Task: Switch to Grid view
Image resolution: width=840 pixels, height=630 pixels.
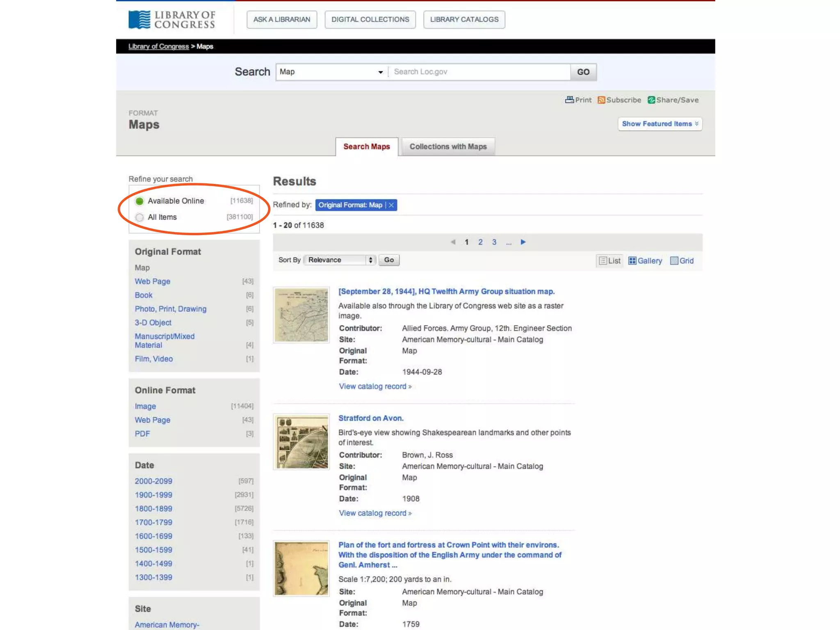Action: coord(682,261)
